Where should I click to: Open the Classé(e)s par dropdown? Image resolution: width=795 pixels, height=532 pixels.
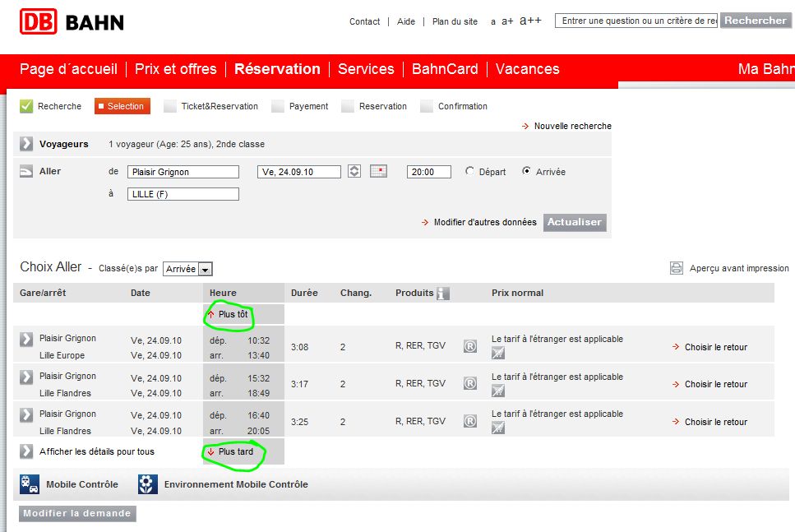pyautogui.click(x=187, y=269)
